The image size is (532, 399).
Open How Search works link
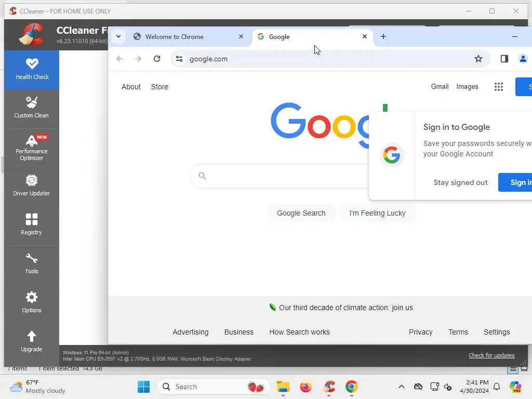pyautogui.click(x=300, y=332)
